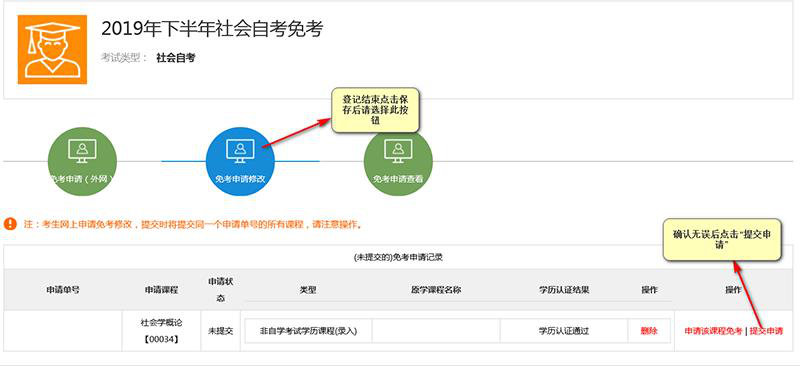The height and width of the screenshot is (366, 800).
Task: Click the exam type value 社会自考
Action: point(176,58)
